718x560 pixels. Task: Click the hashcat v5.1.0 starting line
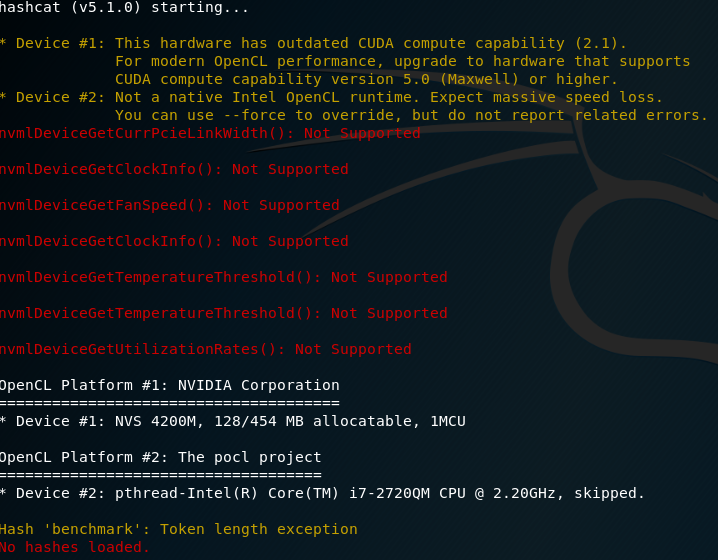click(124, 7)
